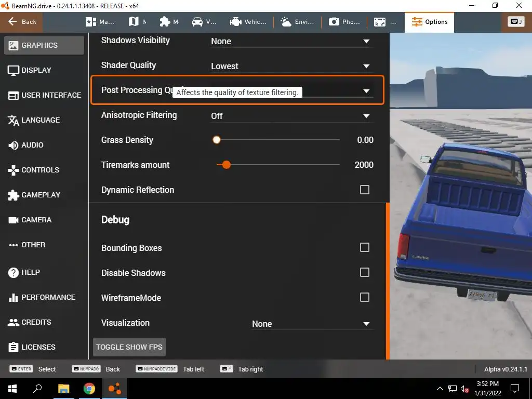Click the Numpad0 Back hint
The width and height of the screenshot is (532, 399).
[96, 369]
